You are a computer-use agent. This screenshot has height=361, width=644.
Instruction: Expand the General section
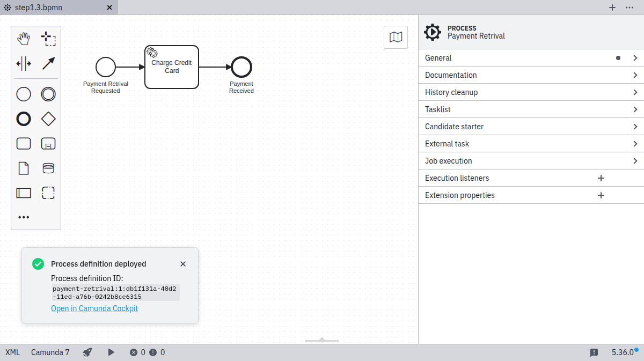coord(531,58)
